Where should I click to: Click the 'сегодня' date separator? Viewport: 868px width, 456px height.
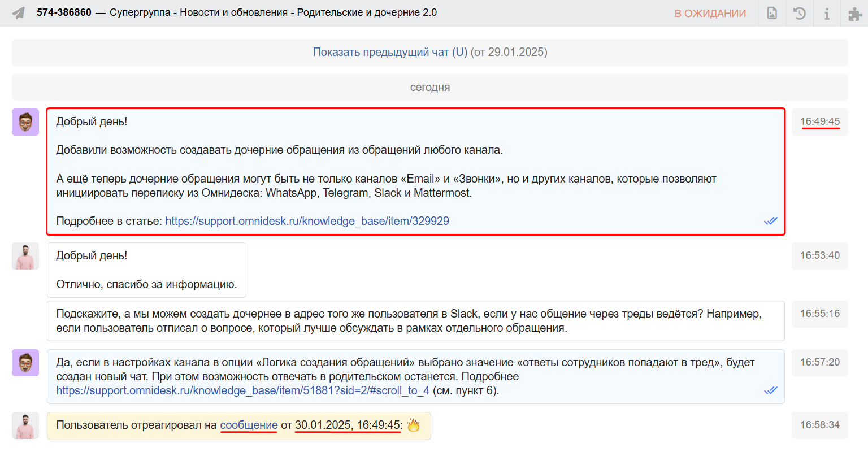pyautogui.click(x=430, y=87)
